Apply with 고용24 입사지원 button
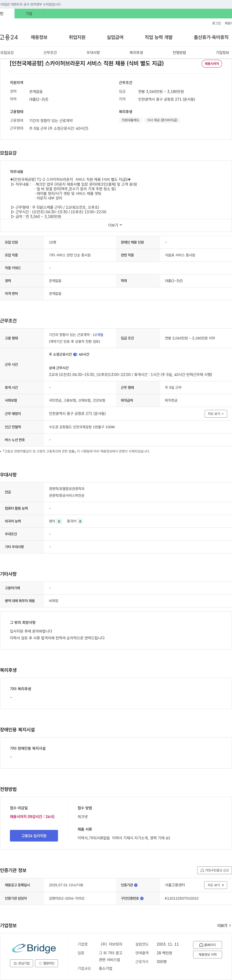The height and width of the screenshot is (980, 232). click(34, 835)
